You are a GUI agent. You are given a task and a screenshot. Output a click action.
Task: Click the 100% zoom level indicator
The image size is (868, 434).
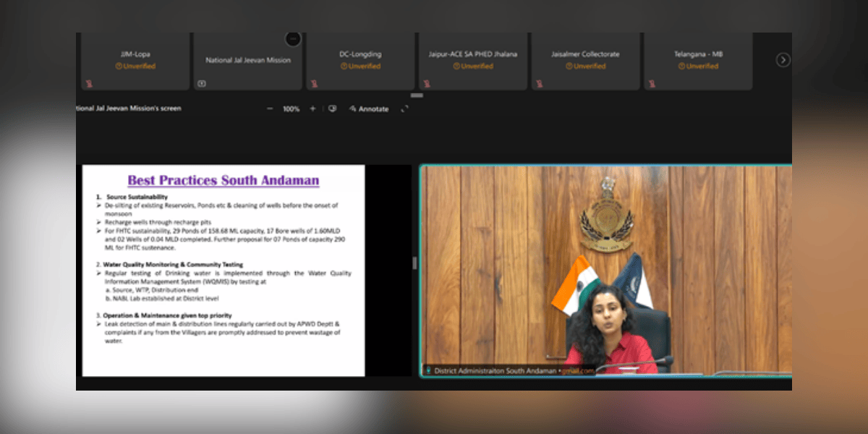291,109
